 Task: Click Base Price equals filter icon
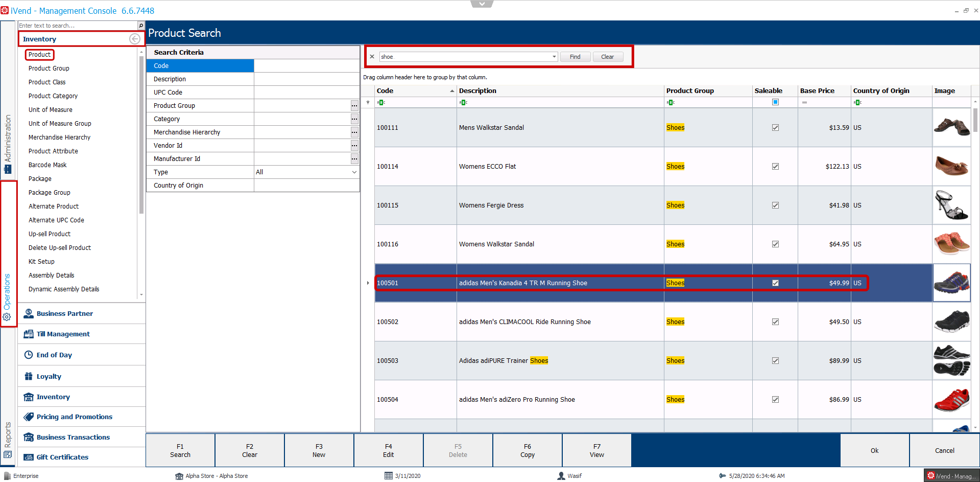click(804, 103)
